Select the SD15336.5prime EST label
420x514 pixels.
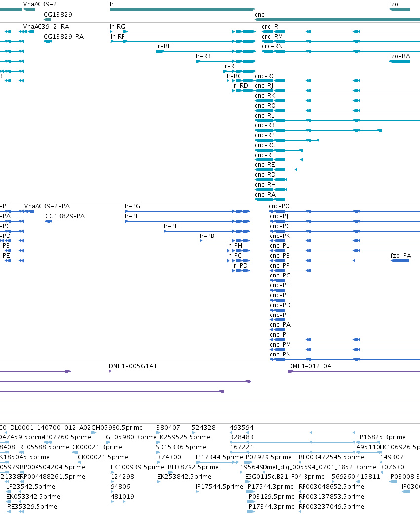[181, 447]
